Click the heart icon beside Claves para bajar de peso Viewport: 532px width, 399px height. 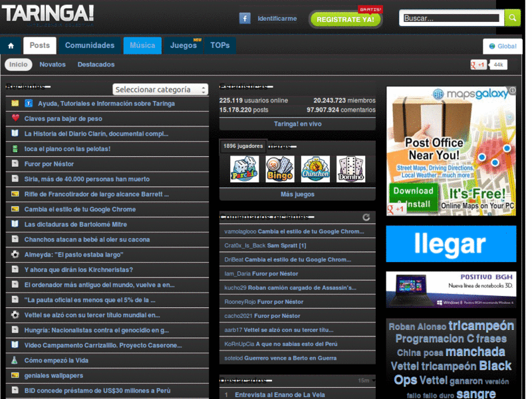(x=15, y=118)
